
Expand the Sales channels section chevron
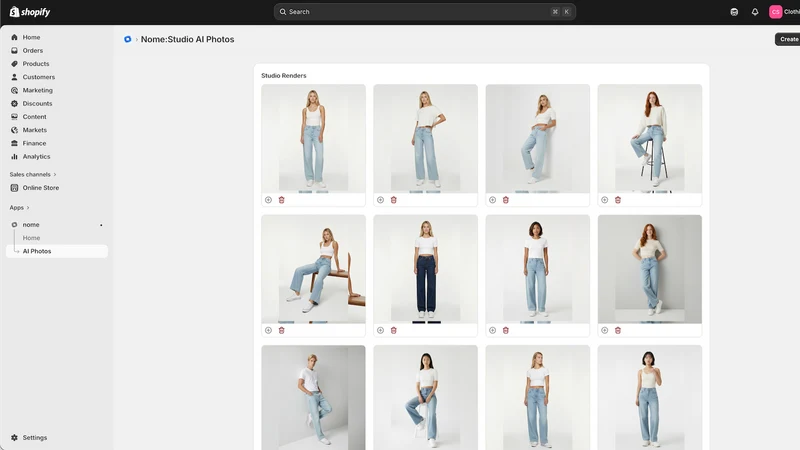55,174
